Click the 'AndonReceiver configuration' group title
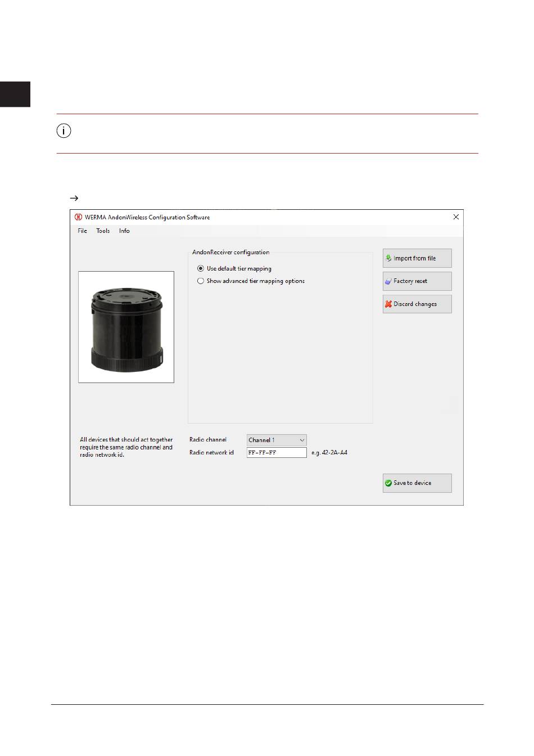The width and height of the screenshot is (534, 756). [x=231, y=253]
